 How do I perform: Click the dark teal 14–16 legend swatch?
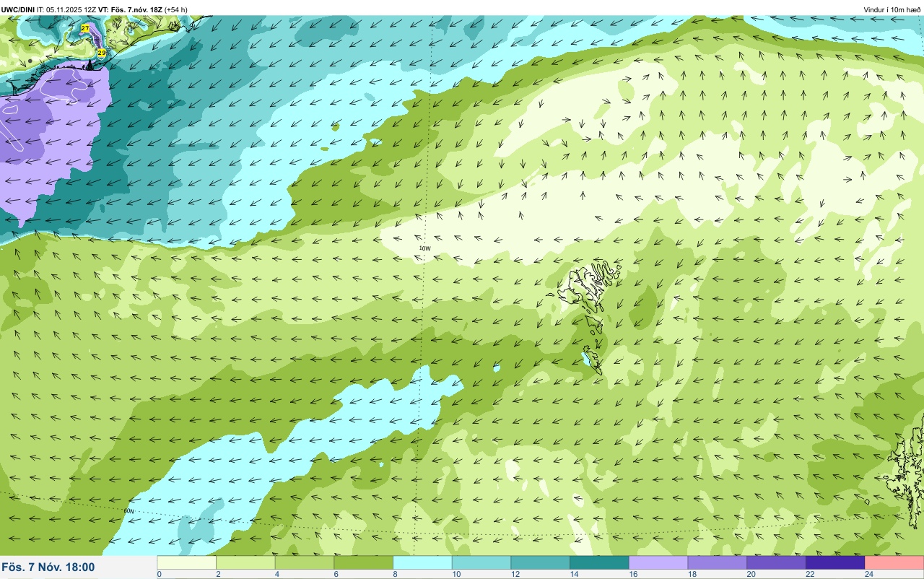599,562
